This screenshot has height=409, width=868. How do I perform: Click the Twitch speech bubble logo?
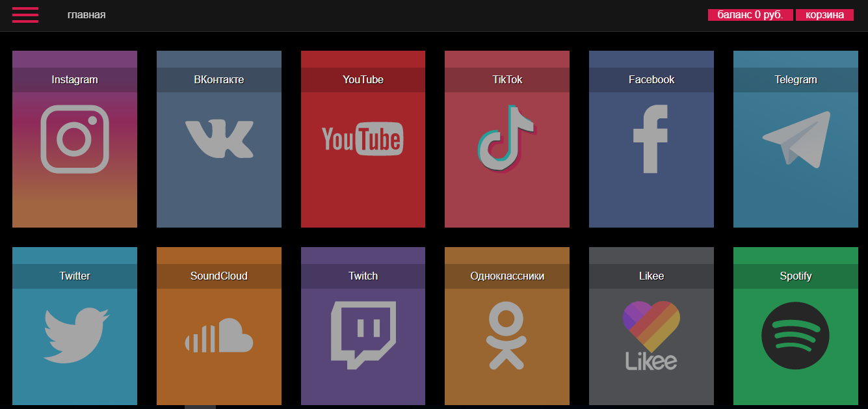click(363, 336)
